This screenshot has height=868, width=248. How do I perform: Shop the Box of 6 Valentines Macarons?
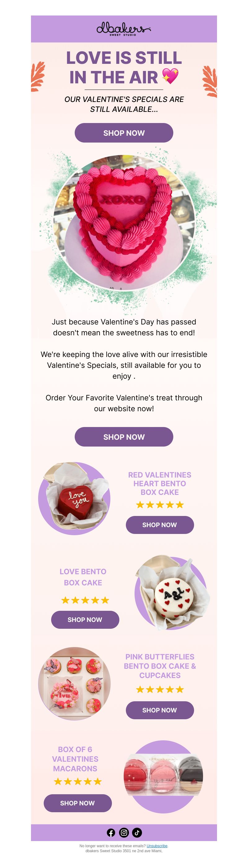pos(77,803)
